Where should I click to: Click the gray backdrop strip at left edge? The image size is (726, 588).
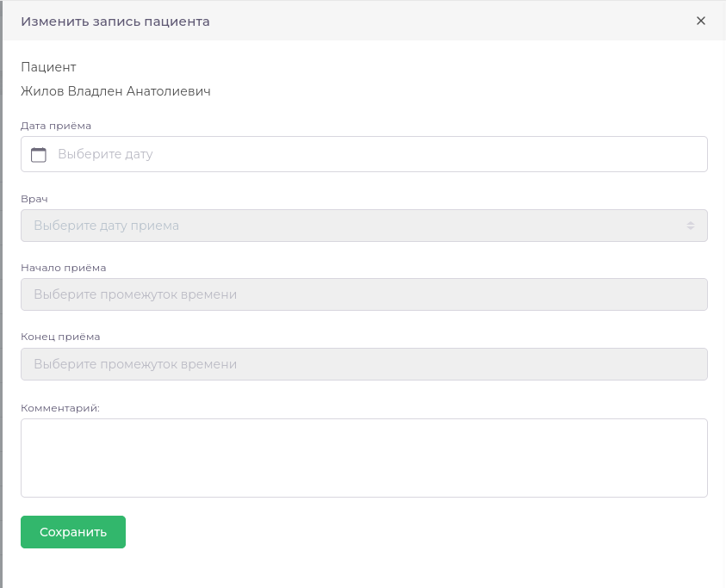pos(1,293)
